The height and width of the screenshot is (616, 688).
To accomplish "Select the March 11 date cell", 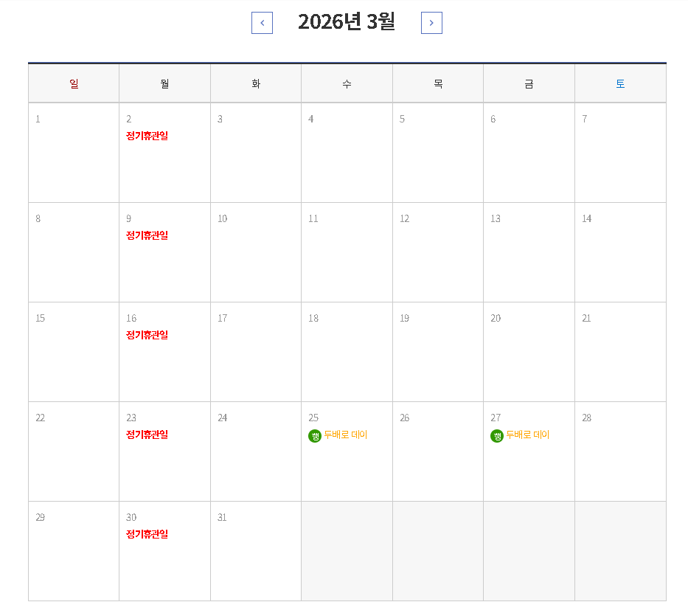I will point(347,252).
